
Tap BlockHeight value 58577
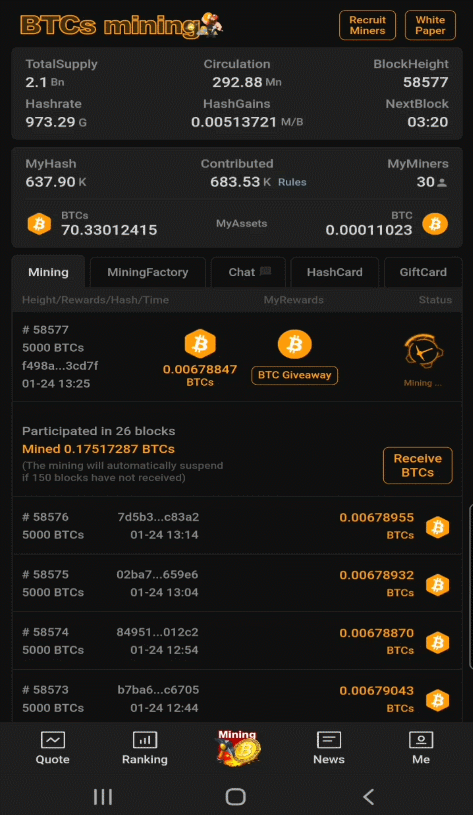426,82
